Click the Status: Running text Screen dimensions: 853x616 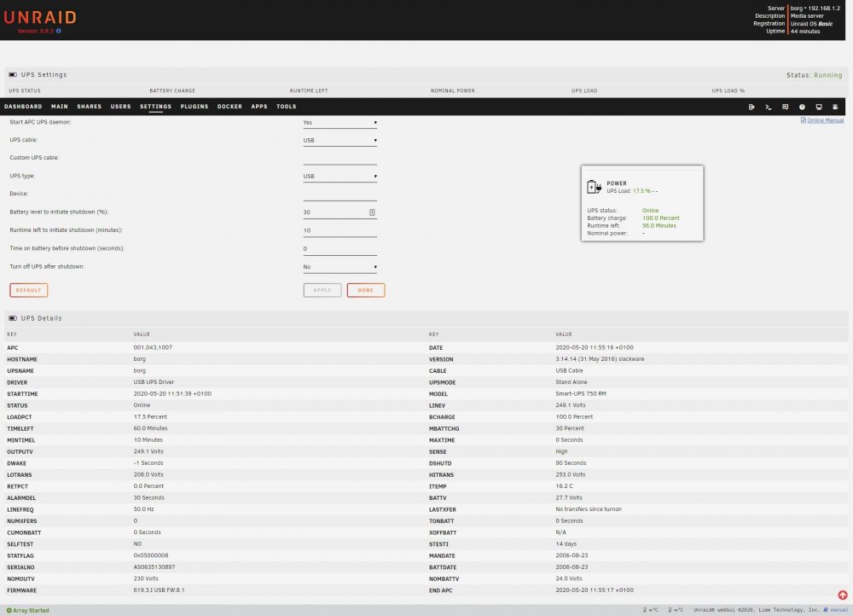(x=814, y=75)
